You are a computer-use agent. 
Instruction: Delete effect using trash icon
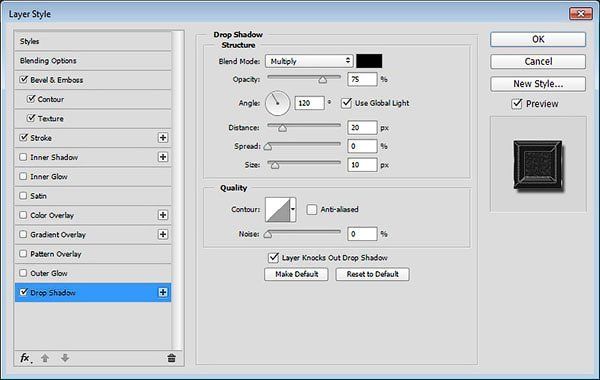[x=171, y=358]
